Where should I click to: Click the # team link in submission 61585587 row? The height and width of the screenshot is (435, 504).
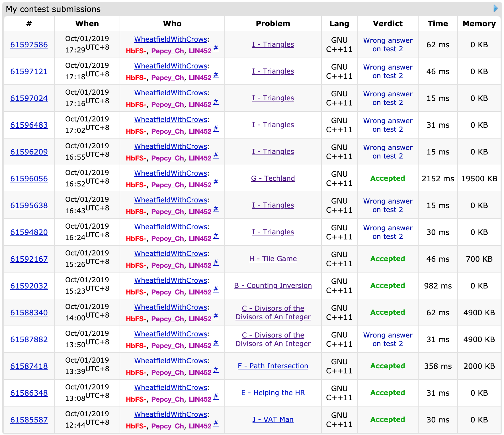tap(216, 423)
